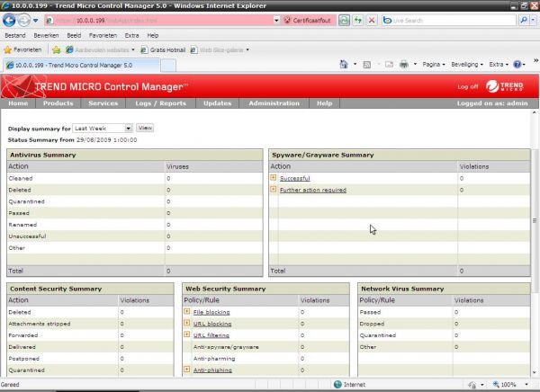Click the Further action required link
540x392 pixels.
tap(313, 190)
